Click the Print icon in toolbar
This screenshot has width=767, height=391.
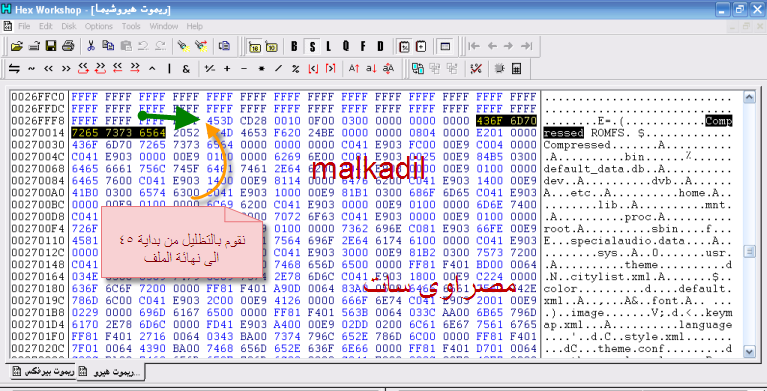click(68, 46)
